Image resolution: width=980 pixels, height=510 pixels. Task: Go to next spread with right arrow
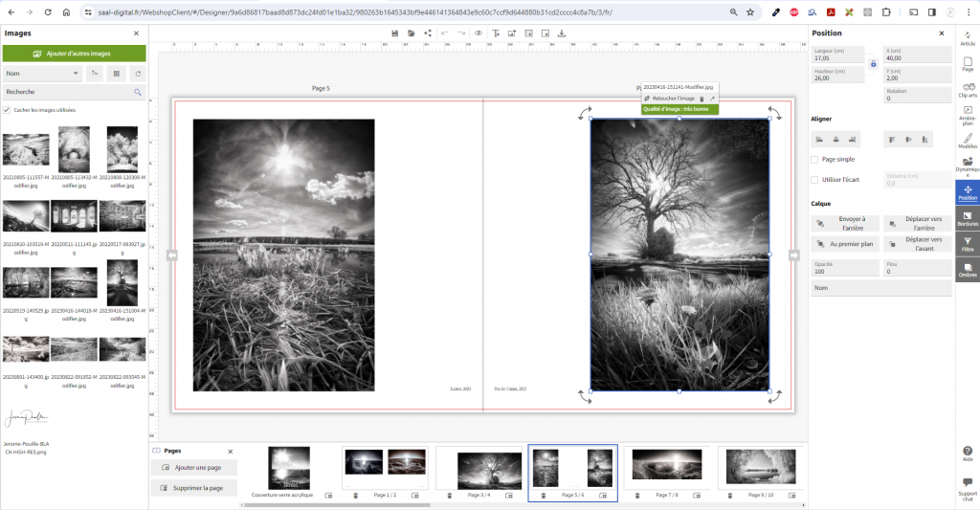click(793, 255)
